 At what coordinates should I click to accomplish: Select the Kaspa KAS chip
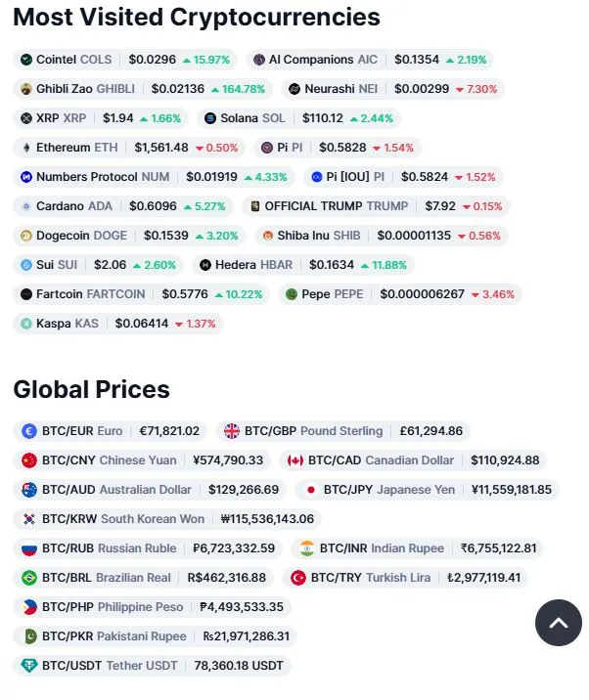tap(118, 324)
